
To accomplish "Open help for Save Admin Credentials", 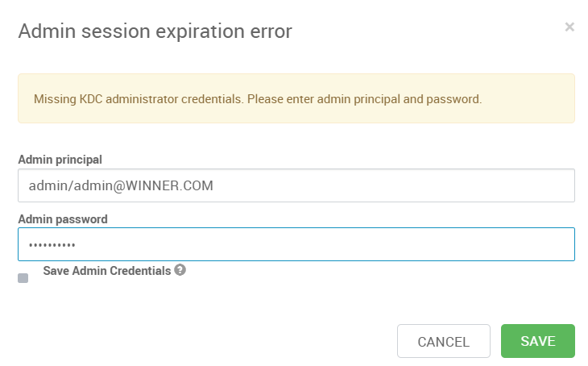I will [180, 270].
